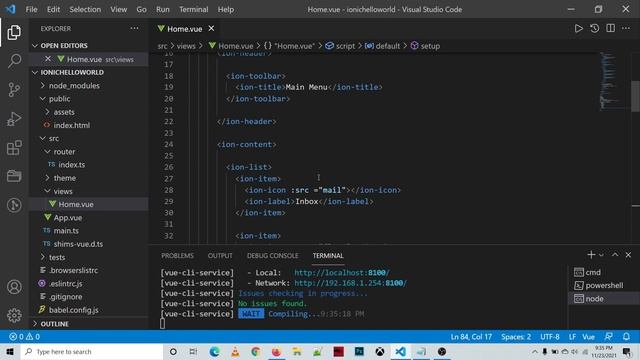Viewport: 640px width, 360px height.
Task: Close the terminal panel
Action: (x=628, y=255)
